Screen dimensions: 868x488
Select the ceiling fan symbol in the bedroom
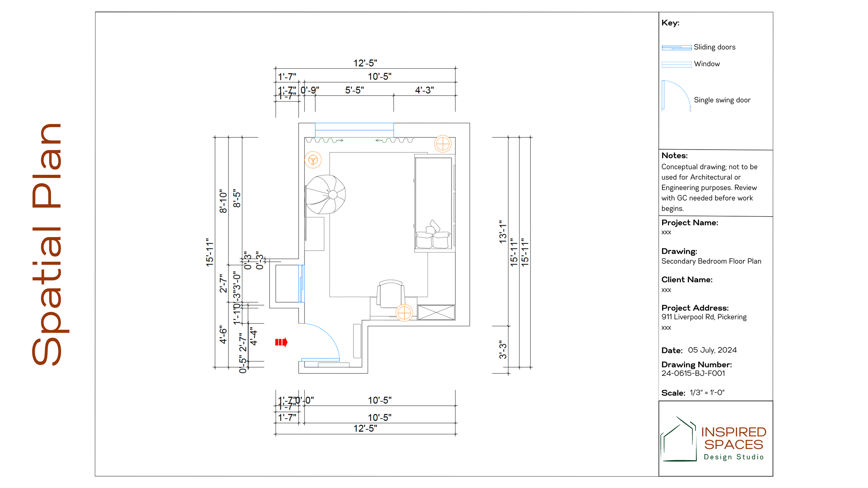pyautogui.click(x=313, y=160)
